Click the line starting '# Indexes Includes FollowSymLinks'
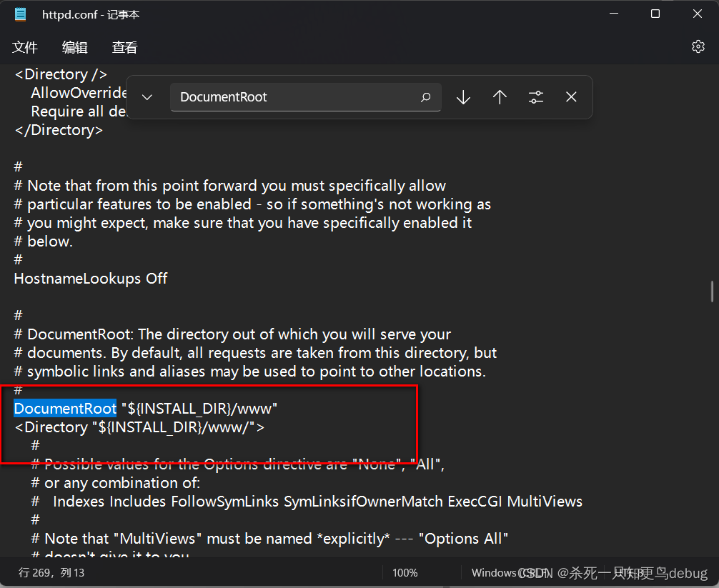The image size is (719, 588). point(307,502)
